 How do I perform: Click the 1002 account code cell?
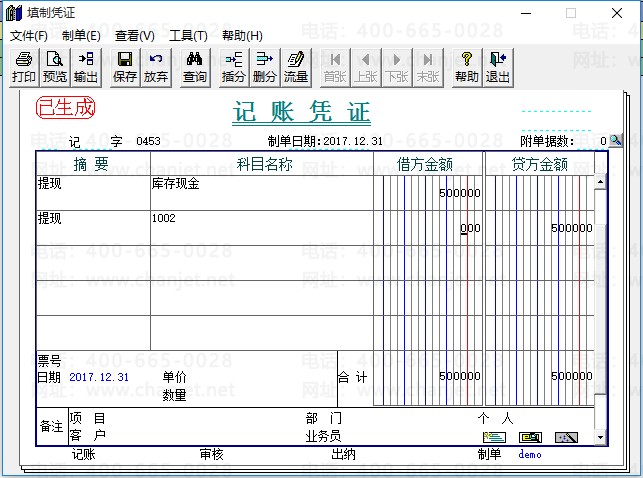pyautogui.click(x=262, y=228)
